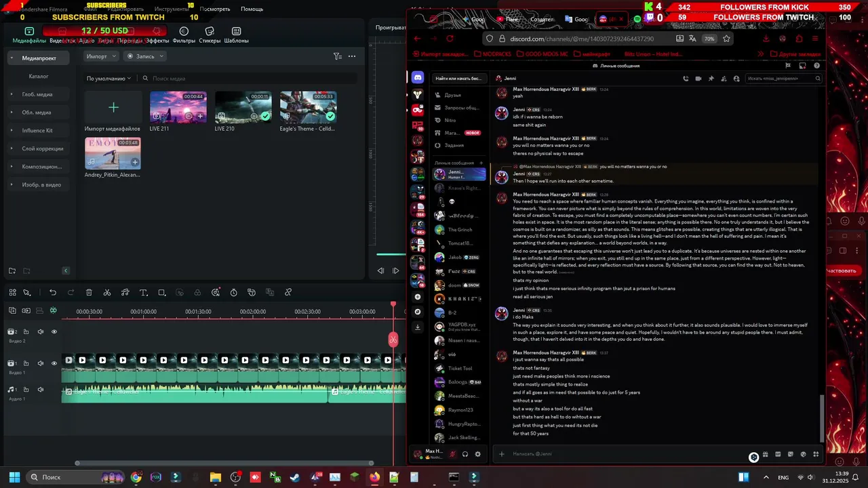868x488 pixels.
Task: Toggle visibility of Видео 1 track
Action: click(x=54, y=363)
